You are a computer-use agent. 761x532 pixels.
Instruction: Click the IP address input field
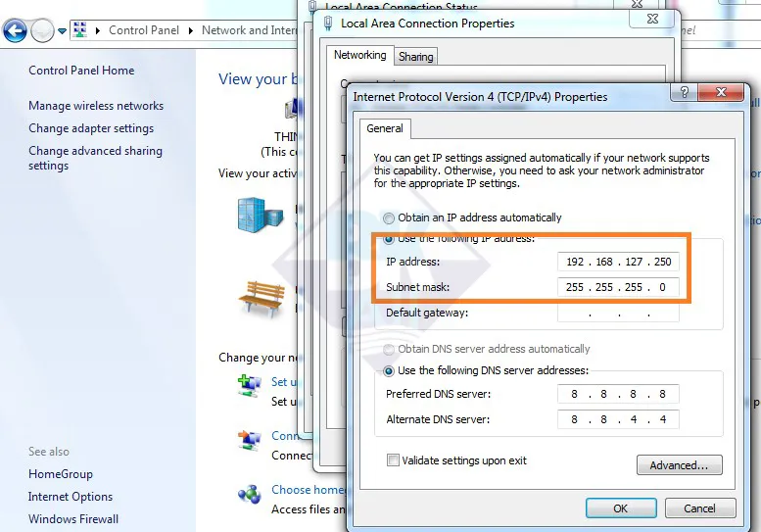tap(618, 263)
